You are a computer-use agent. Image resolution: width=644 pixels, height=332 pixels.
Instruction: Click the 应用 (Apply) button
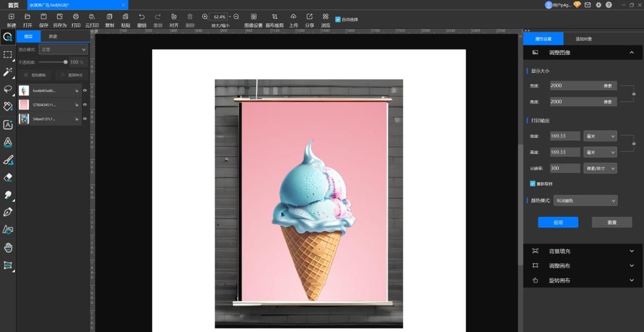558,222
